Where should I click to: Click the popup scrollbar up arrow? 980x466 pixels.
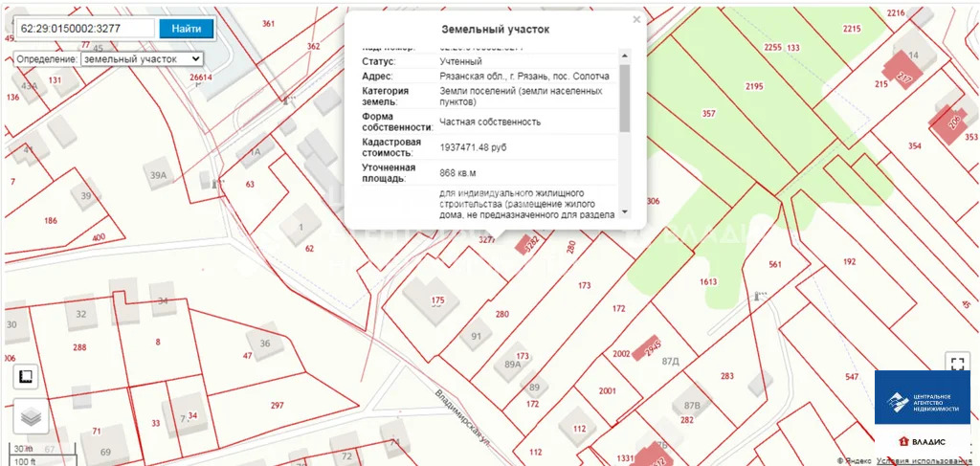[x=624, y=55]
